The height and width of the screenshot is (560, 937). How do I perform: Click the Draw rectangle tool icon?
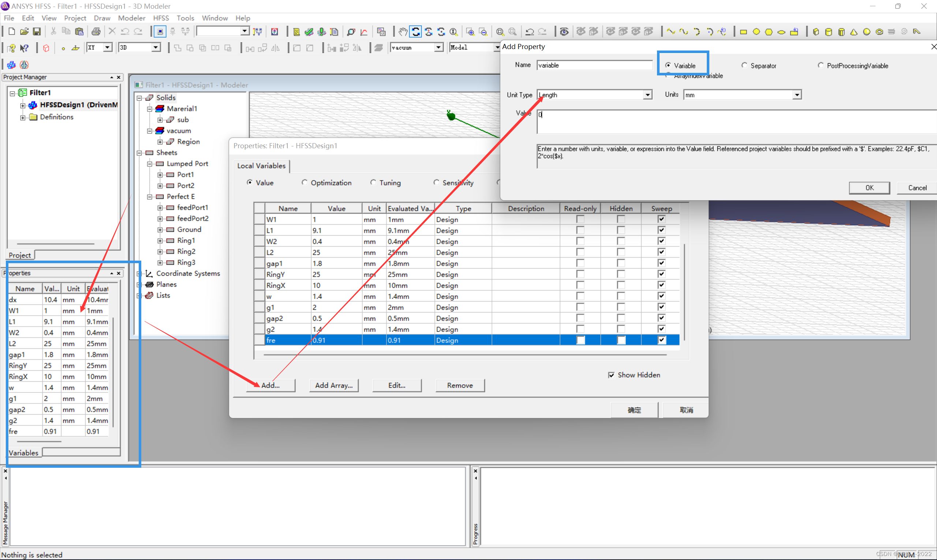pos(743,32)
